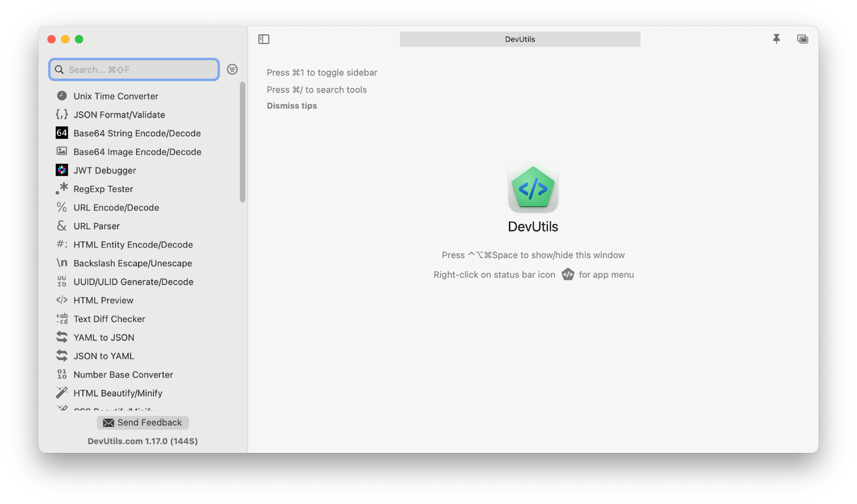This screenshot has height=504, width=857.
Task: Click the 'for app menu' text
Action: point(606,274)
